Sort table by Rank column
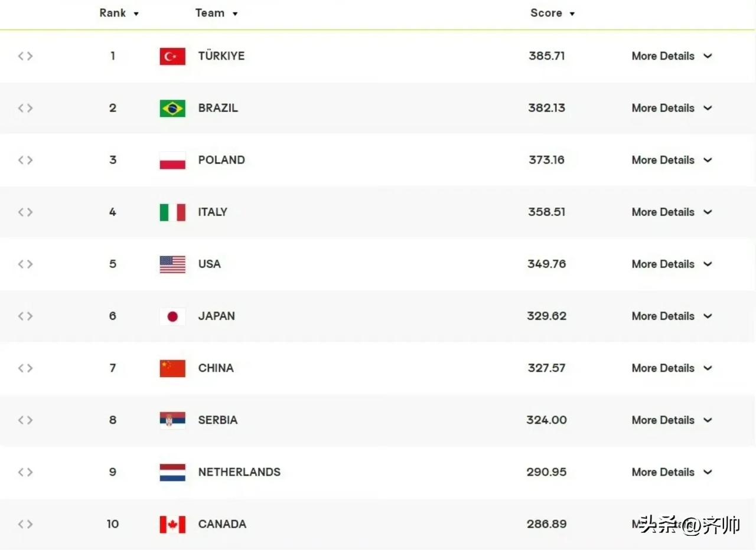The height and width of the screenshot is (550, 756). pyautogui.click(x=119, y=13)
